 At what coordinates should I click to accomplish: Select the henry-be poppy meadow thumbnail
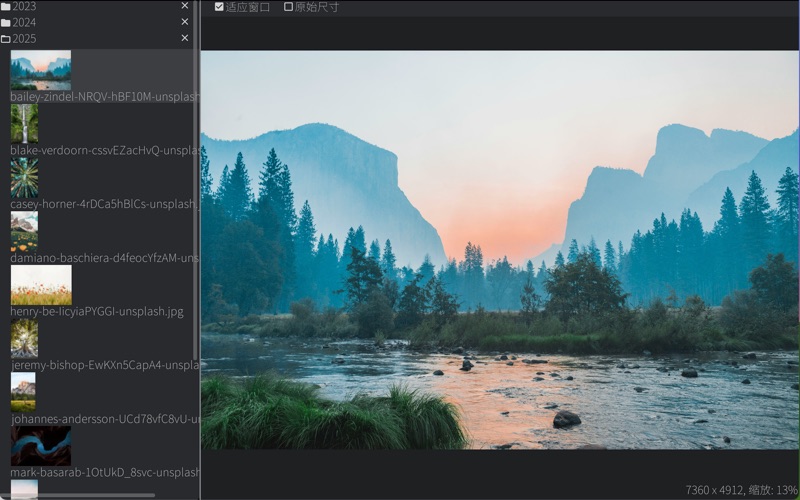[x=41, y=285]
